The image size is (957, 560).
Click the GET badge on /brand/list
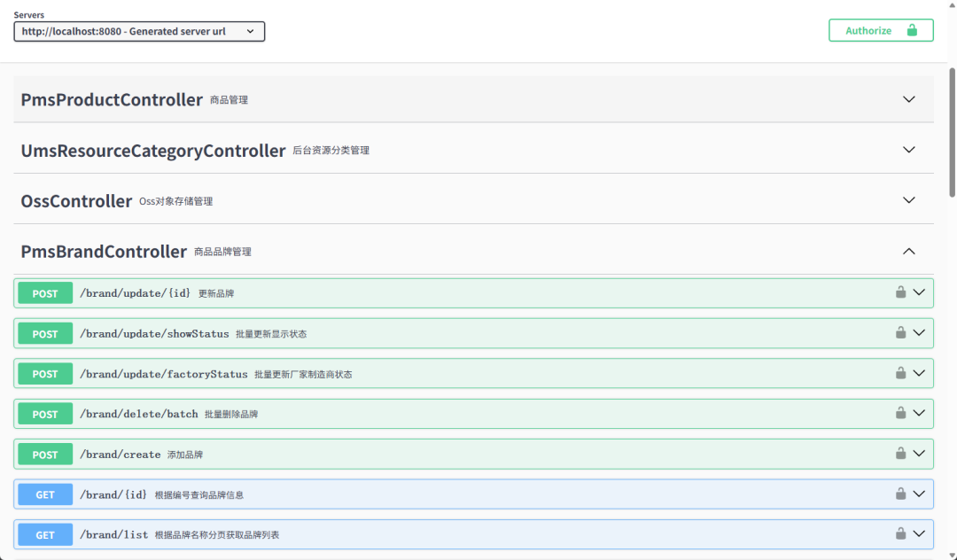point(44,533)
